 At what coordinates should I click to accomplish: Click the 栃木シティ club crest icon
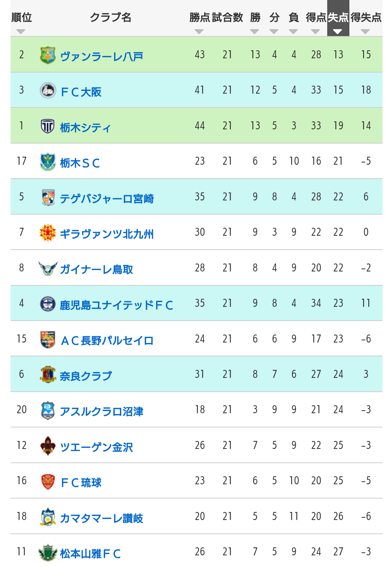48,126
